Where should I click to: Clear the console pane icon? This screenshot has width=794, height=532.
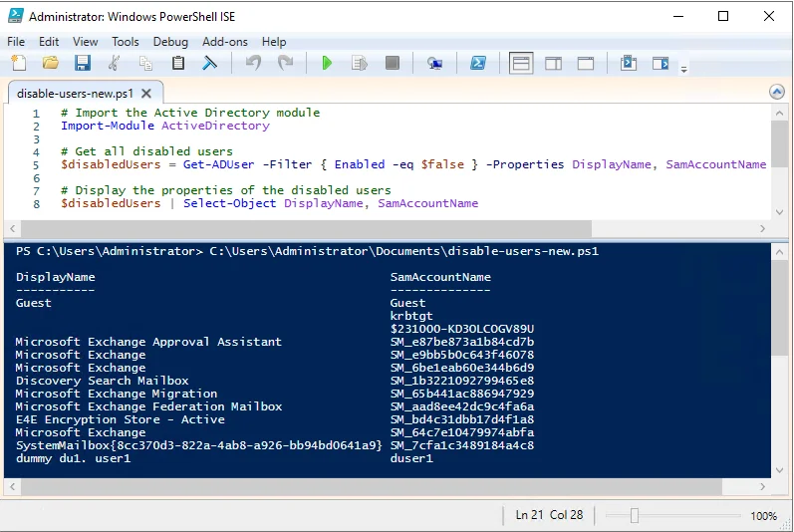coord(209,64)
